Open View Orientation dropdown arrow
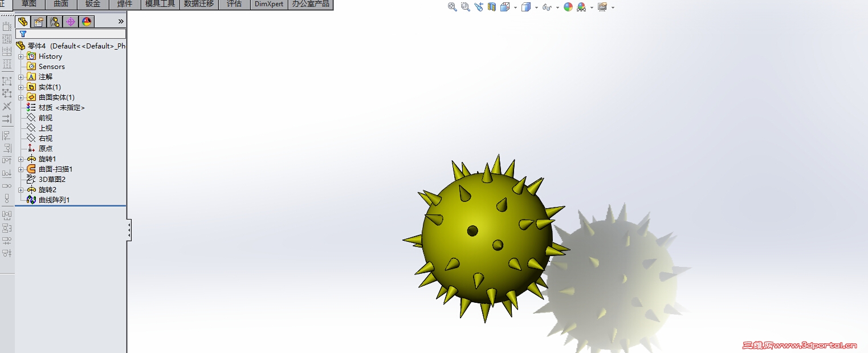 (x=515, y=7)
